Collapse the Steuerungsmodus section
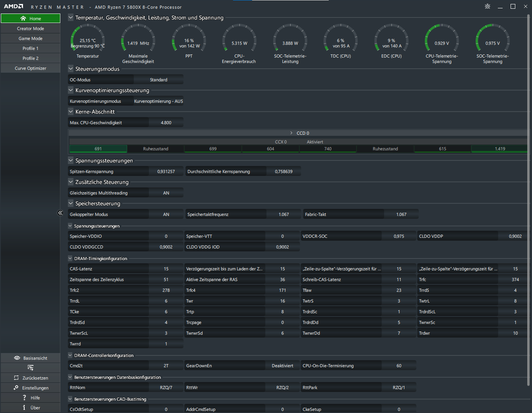The width and height of the screenshot is (532, 413). [71, 69]
